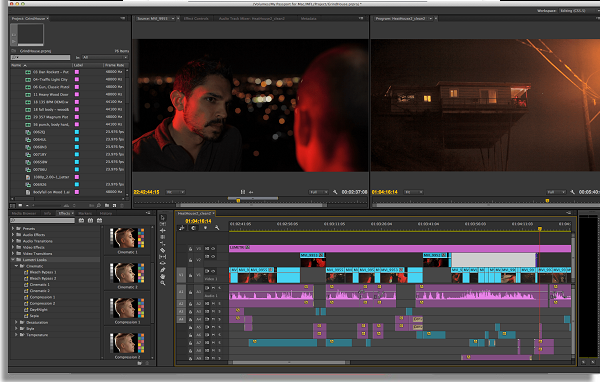
Task: Toggle nest sequences icon in timeline header
Action: (x=182, y=228)
